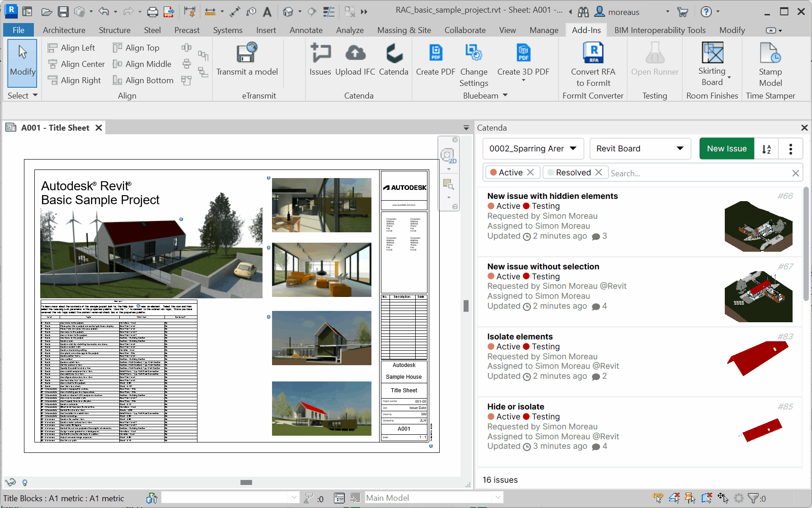Switch to the Annotate ribbon tab
Screen dimensions: 812x508
click(x=306, y=30)
